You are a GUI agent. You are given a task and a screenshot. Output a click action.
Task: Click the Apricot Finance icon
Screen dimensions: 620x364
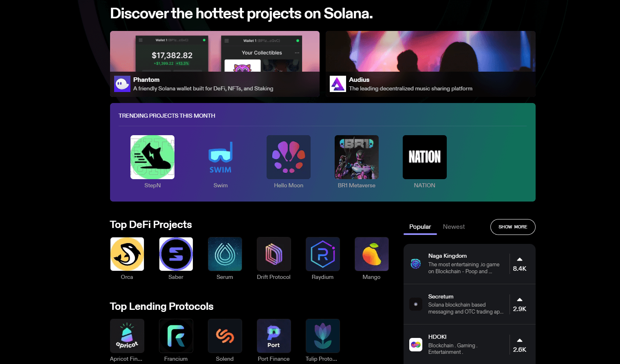[x=127, y=336]
